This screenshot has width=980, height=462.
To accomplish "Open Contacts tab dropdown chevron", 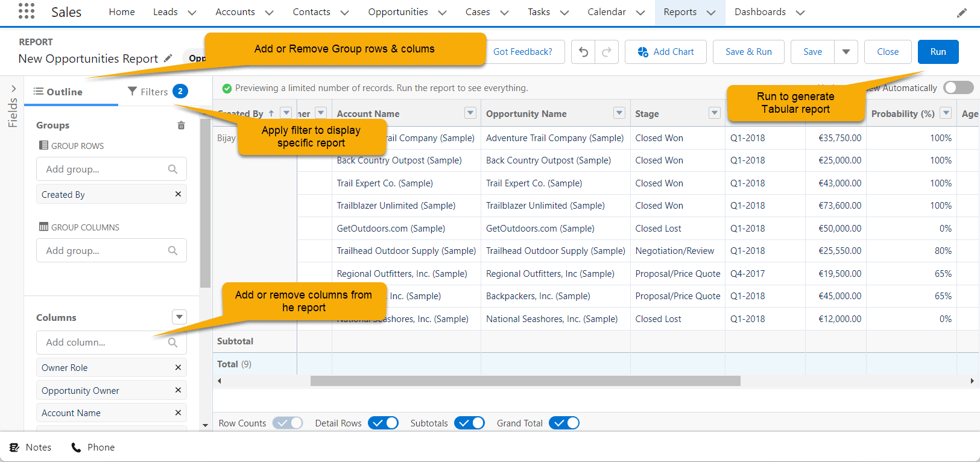I will click(344, 13).
